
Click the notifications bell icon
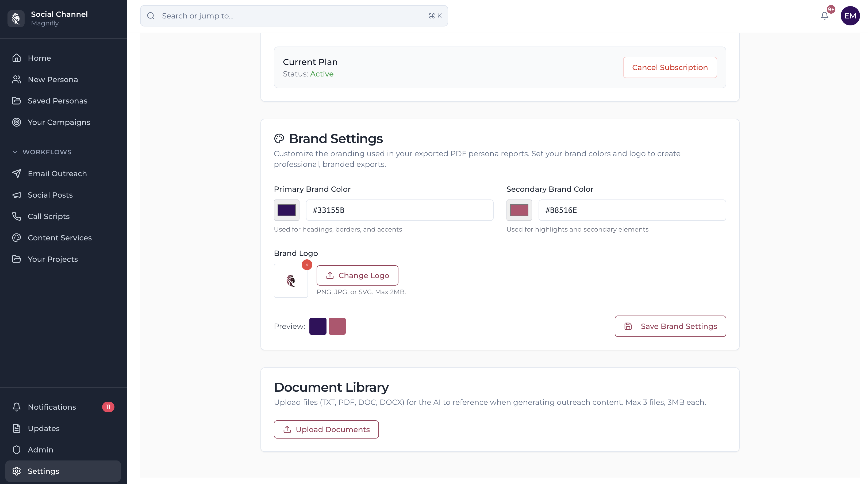pos(824,16)
